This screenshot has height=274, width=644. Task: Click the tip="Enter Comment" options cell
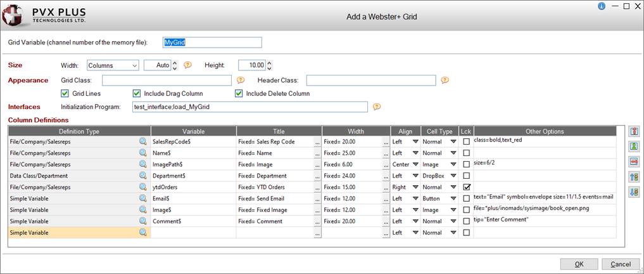pyautogui.click(x=545, y=221)
